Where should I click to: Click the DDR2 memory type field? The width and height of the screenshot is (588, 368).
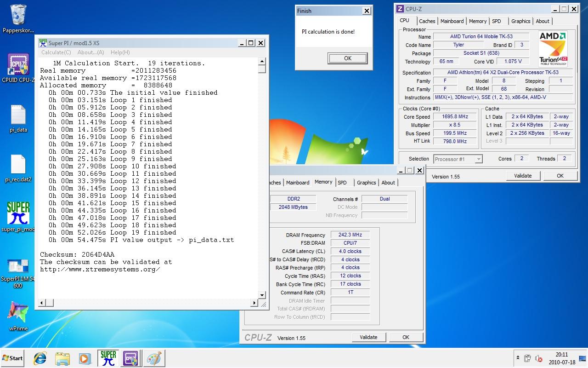coord(293,199)
